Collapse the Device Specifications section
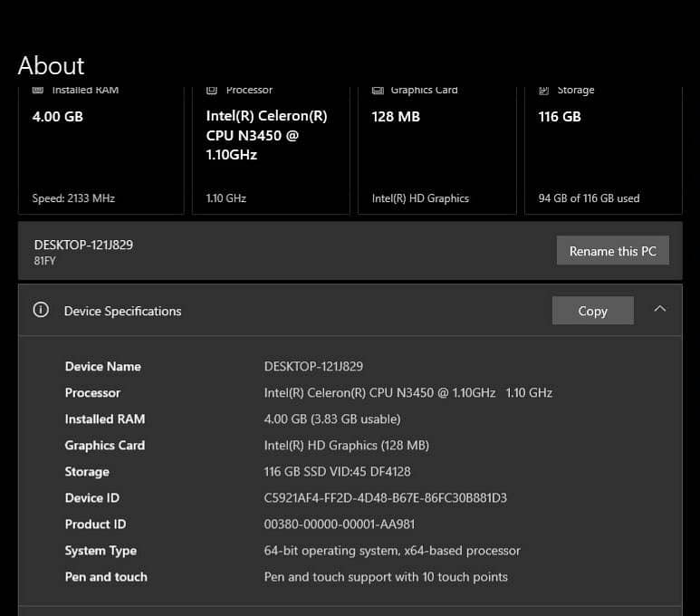 [x=660, y=309]
